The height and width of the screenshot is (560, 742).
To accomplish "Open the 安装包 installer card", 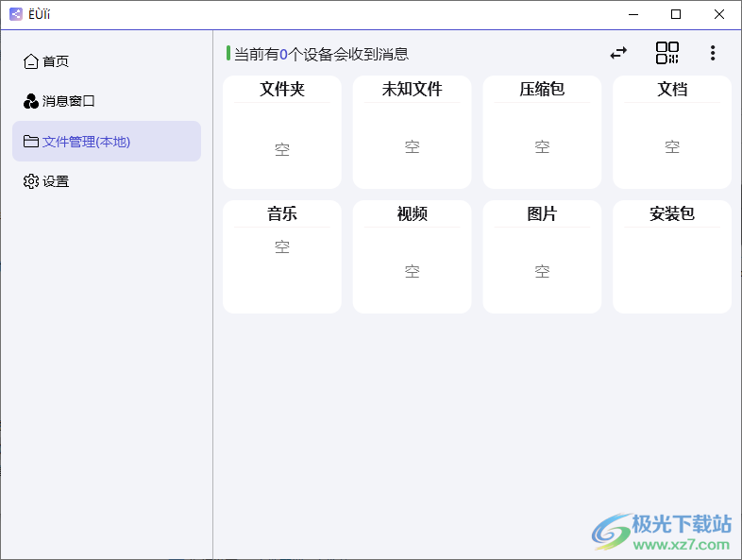I will 672,257.
